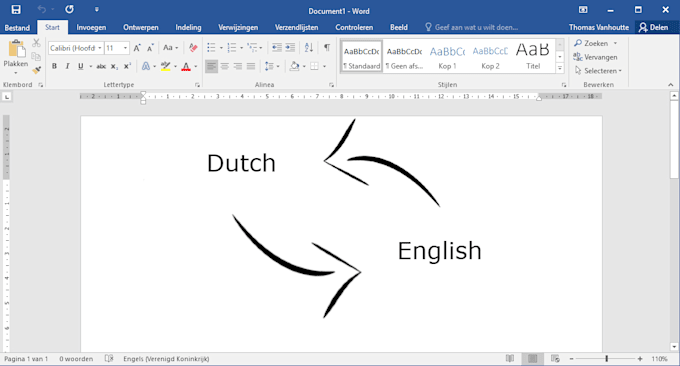Open the Indeling tab

tap(188, 27)
